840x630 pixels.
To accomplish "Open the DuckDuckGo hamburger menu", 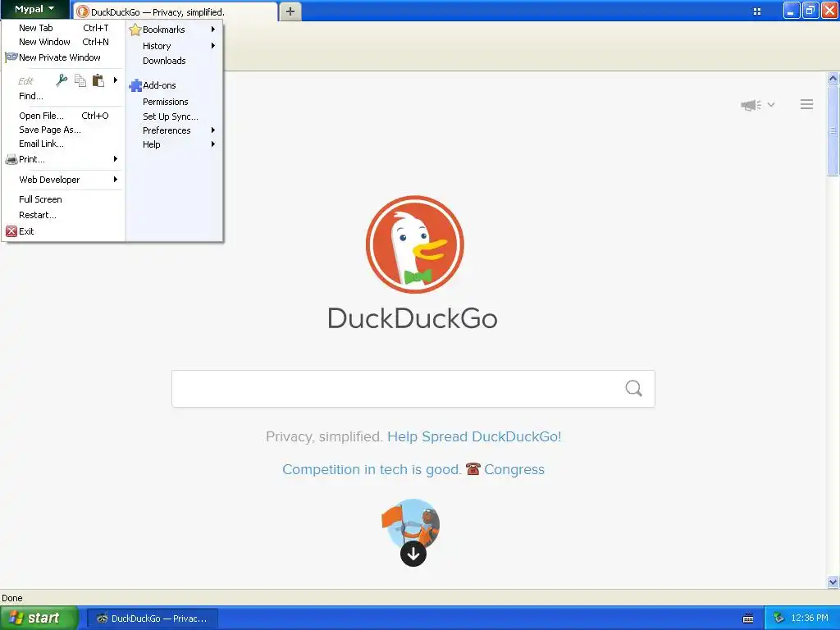I will (x=807, y=104).
